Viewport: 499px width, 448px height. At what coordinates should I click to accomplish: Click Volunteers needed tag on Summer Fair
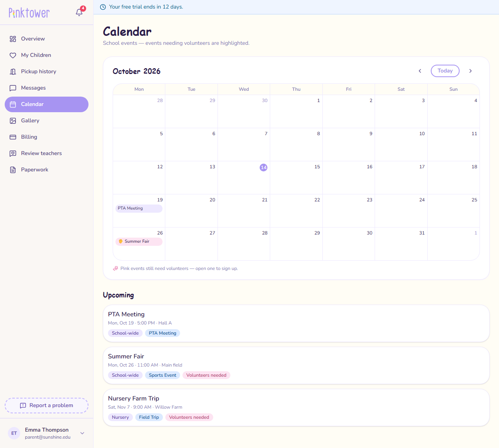206,375
